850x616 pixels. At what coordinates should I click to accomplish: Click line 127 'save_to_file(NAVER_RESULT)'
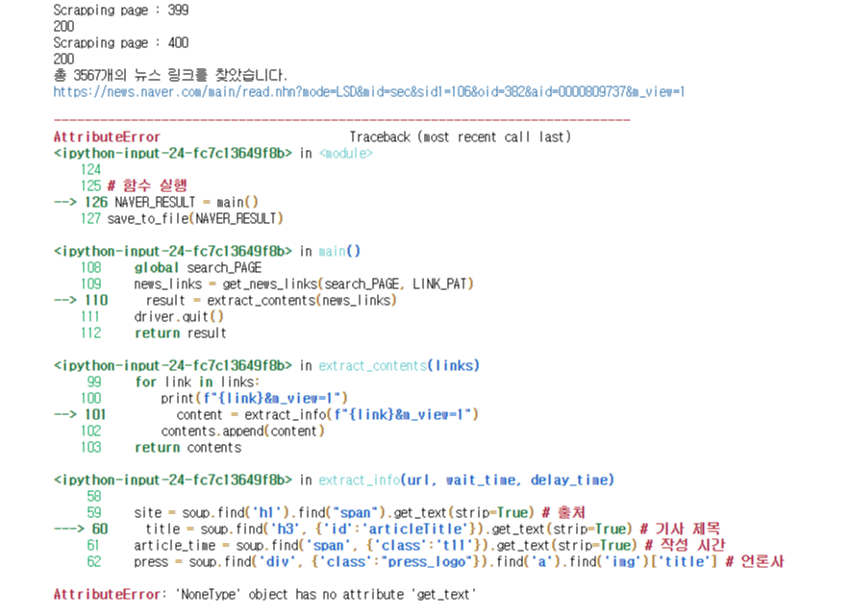195,218
